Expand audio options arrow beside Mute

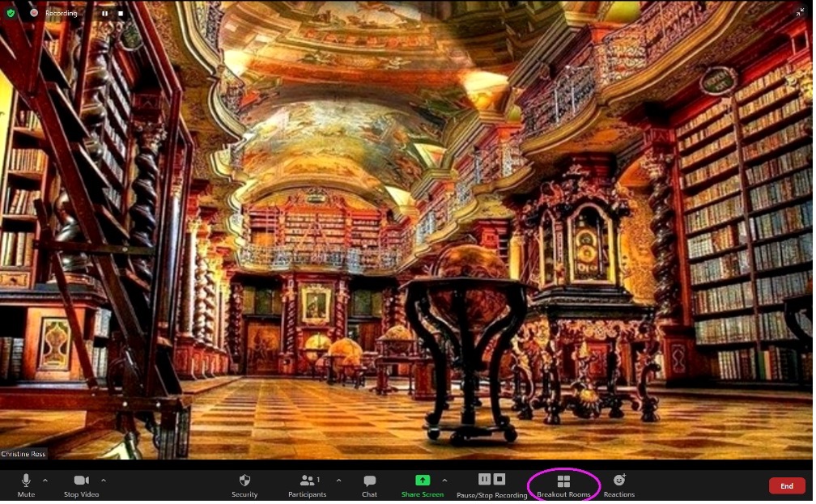(x=45, y=481)
